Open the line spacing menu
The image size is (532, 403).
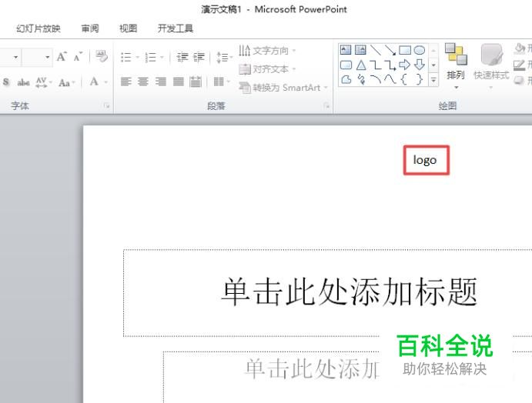click(x=224, y=57)
